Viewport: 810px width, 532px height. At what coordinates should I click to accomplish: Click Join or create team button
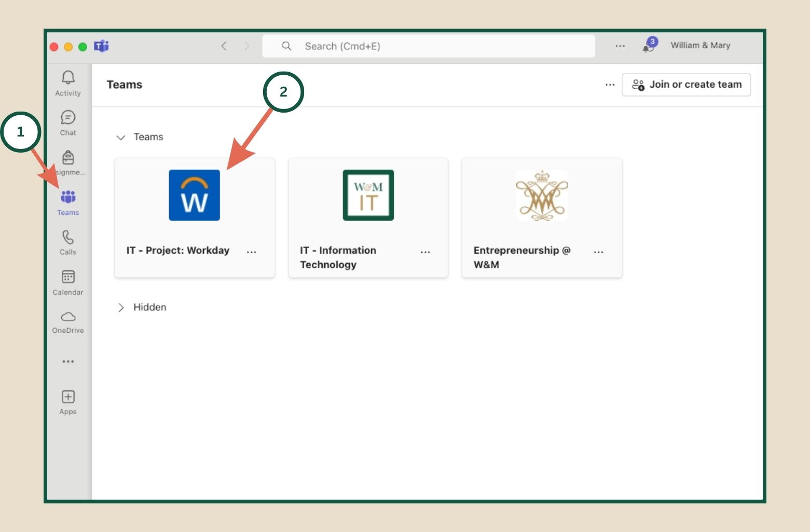click(x=686, y=85)
